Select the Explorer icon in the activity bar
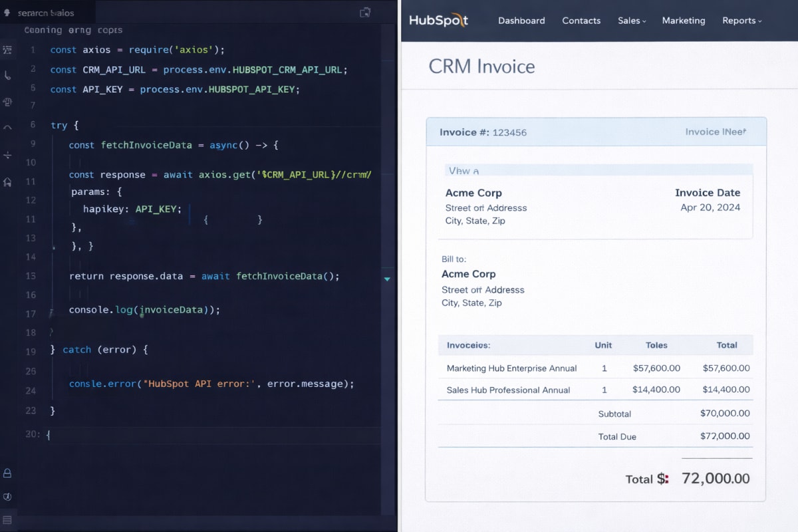This screenshot has height=532, width=798. (x=8, y=50)
